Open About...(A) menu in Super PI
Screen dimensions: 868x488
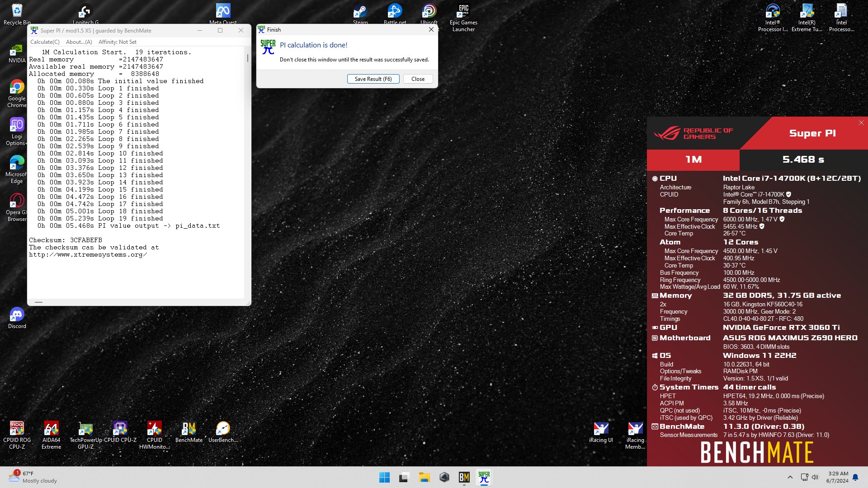(79, 42)
